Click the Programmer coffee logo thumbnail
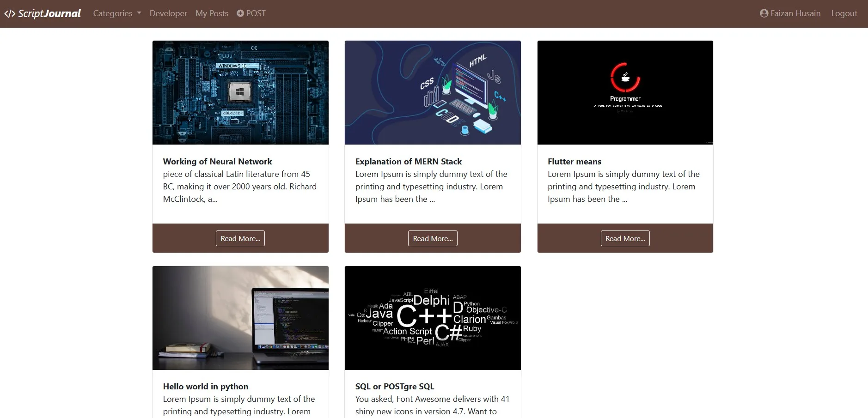 [x=625, y=92]
